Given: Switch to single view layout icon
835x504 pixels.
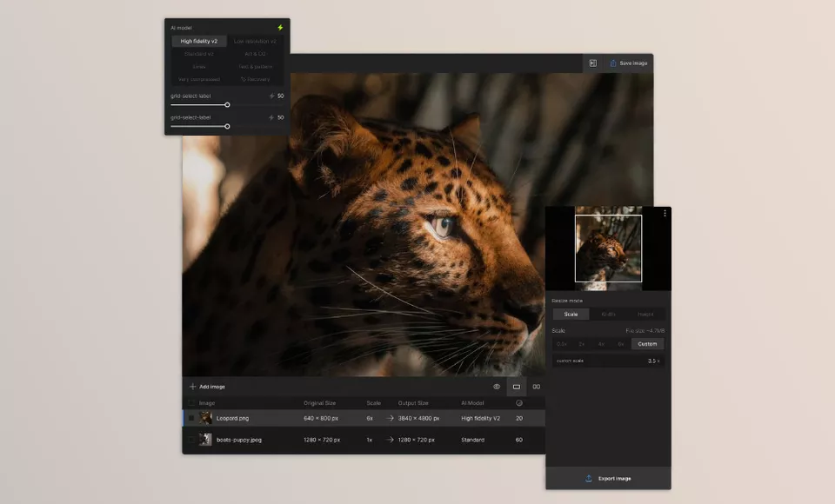Looking at the screenshot, I should [517, 387].
